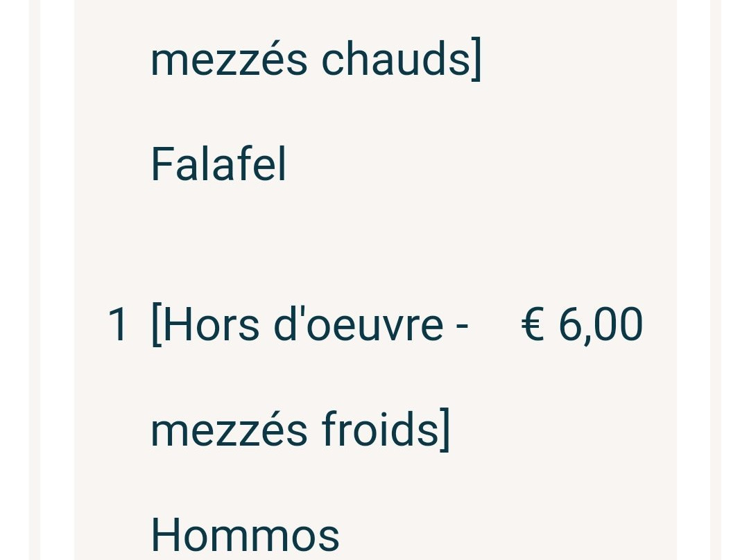Image resolution: width=749 pixels, height=560 pixels.
Task: Click the "6,00" amount digits
Action: [x=601, y=324]
